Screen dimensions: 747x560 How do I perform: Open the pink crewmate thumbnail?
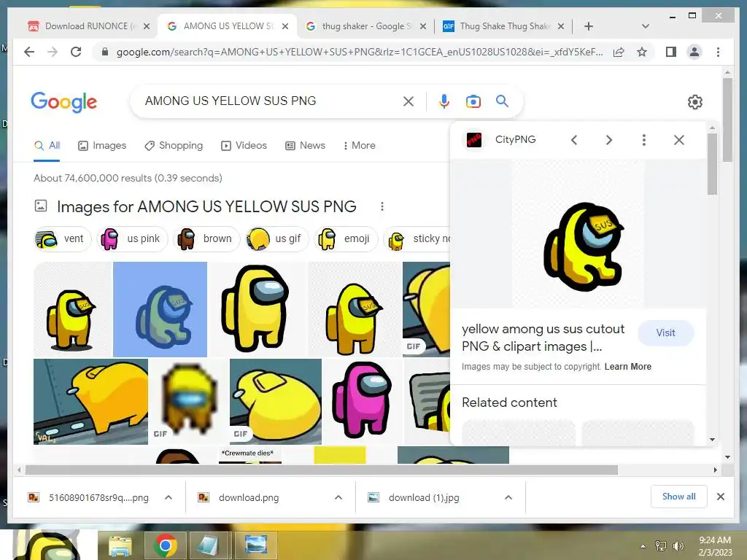(x=363, y=402)
